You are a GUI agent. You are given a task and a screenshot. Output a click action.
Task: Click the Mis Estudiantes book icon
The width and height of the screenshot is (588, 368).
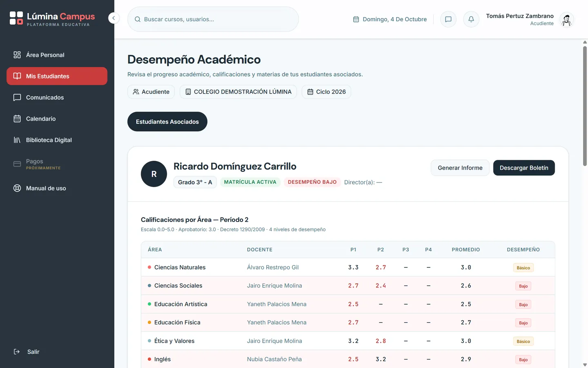17,76
